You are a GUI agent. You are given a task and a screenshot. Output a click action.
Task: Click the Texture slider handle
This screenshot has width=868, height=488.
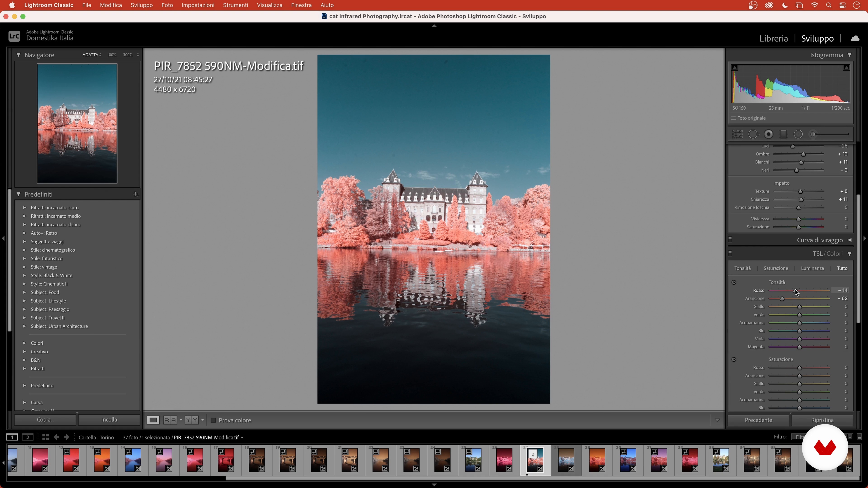pyautogui.click(x=800, y=192)
